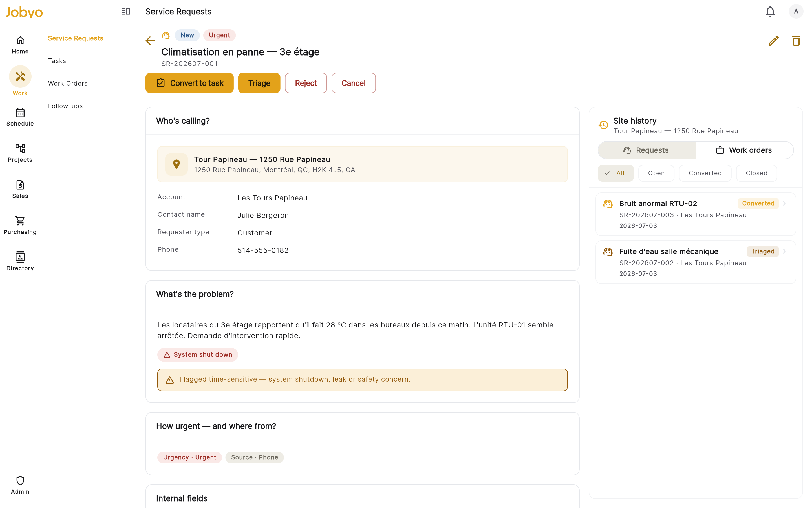
Task: Click the headset icon next to New badge
Action: [x=166, y=35]
